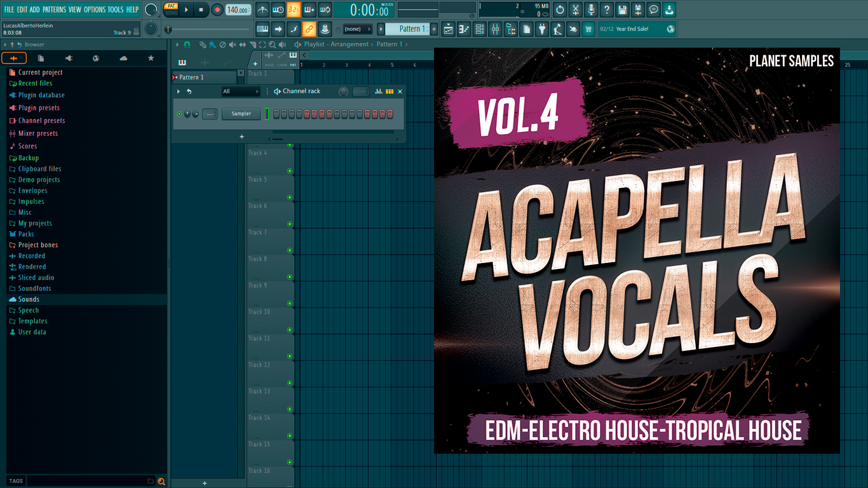Click the song position slider
The image size is (868, 488).
[x=207, y=29]
